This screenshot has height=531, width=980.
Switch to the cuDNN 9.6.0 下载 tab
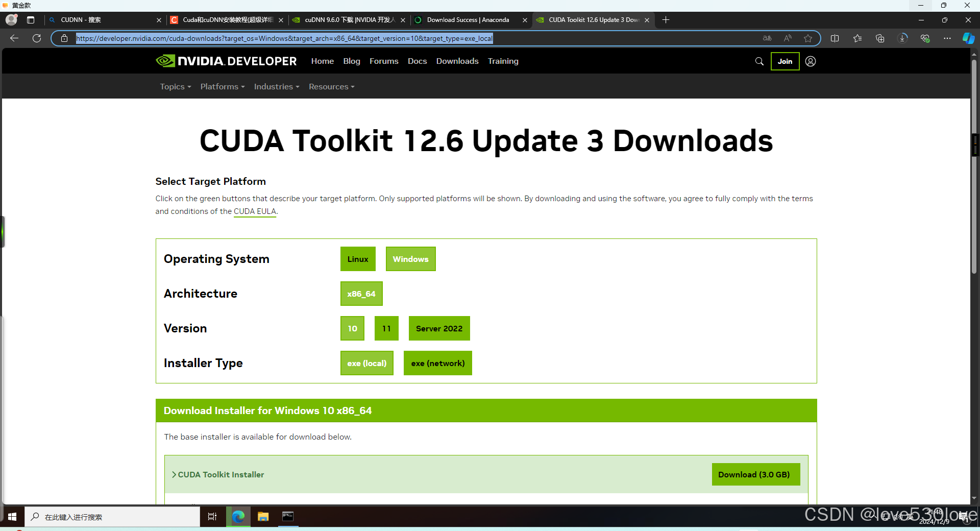pos(349,20)
